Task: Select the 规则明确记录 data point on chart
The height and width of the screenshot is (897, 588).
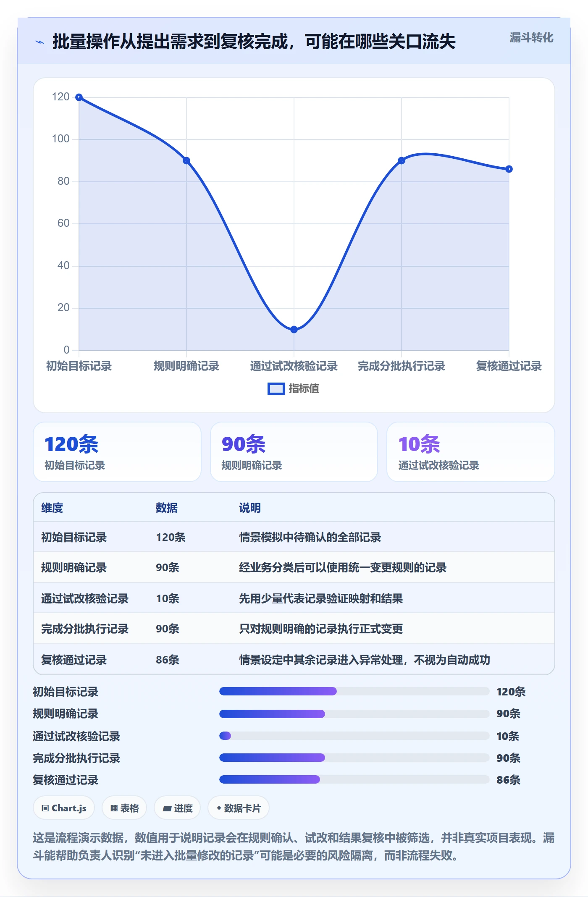Action: [x=186, y=161]
